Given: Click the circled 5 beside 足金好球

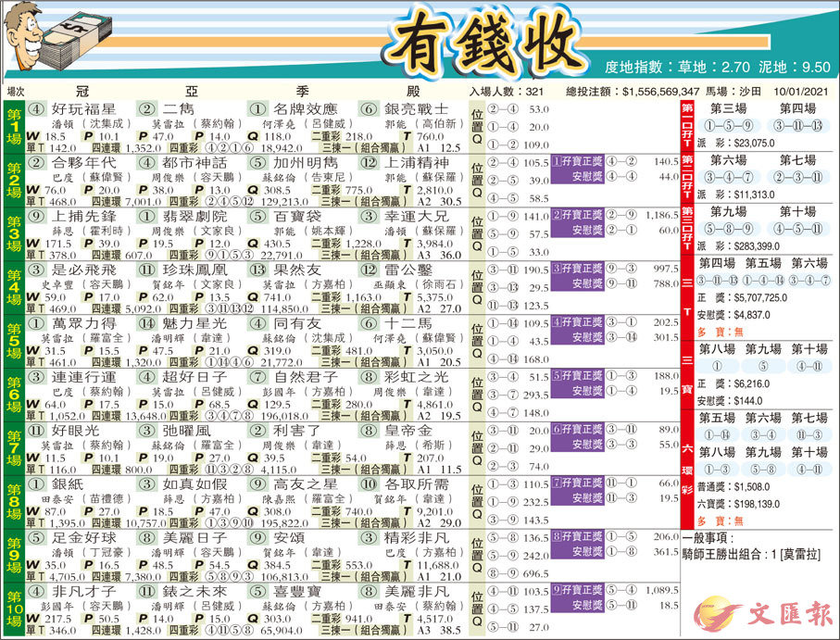Looking at the screenshot, I should (x=37, y=537).
